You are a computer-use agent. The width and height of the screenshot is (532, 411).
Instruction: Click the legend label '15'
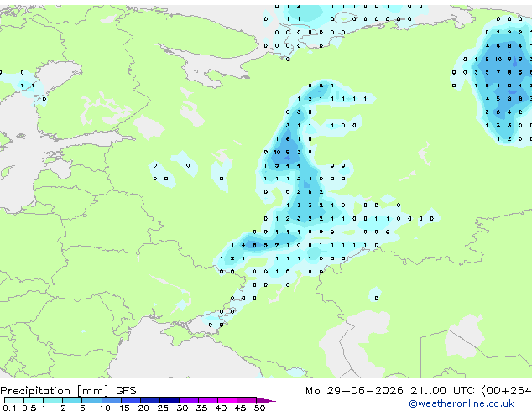pos(124,408)
